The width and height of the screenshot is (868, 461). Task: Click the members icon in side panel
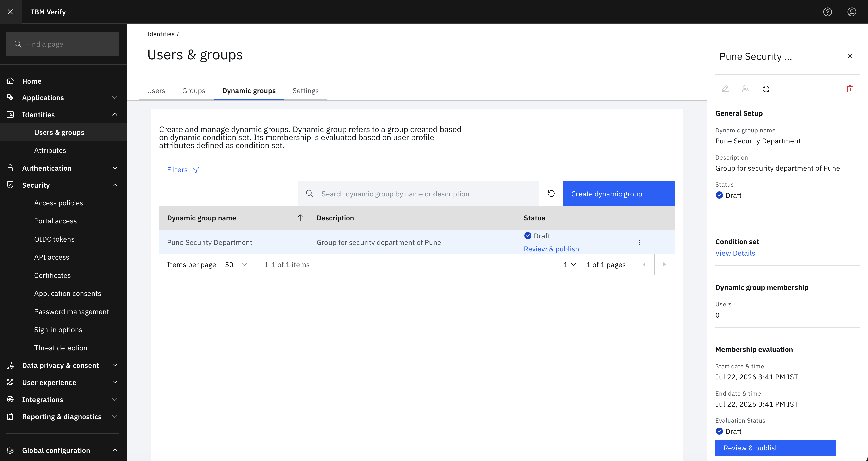[746, 89]
